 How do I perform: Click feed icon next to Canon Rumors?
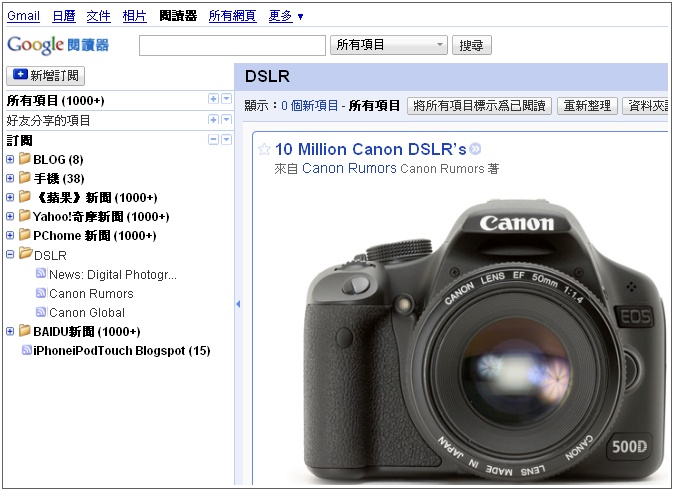[41, 293]
